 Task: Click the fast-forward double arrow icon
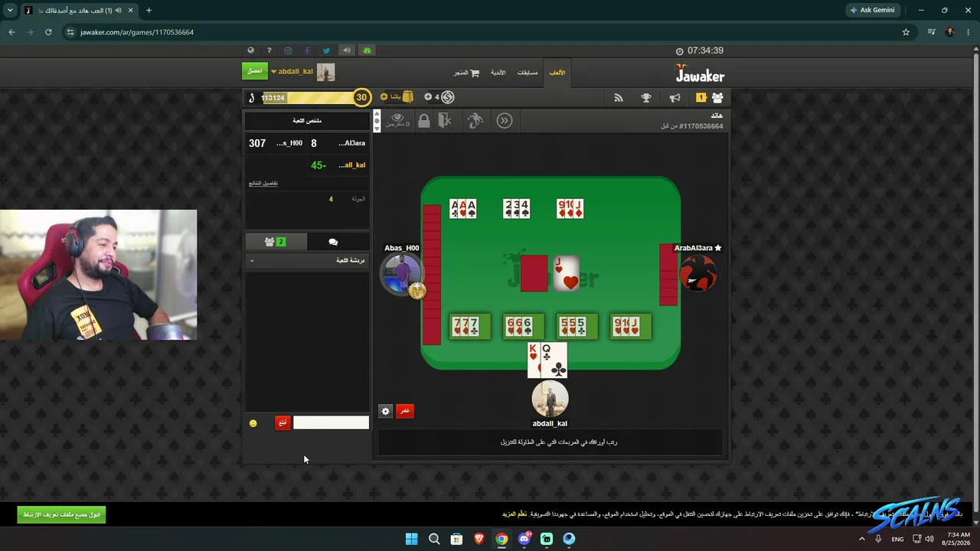pyautogui.click(x=504, y=121)
